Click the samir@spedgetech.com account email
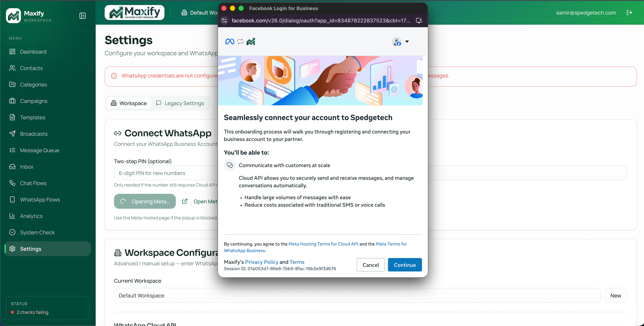 [586, 13]
